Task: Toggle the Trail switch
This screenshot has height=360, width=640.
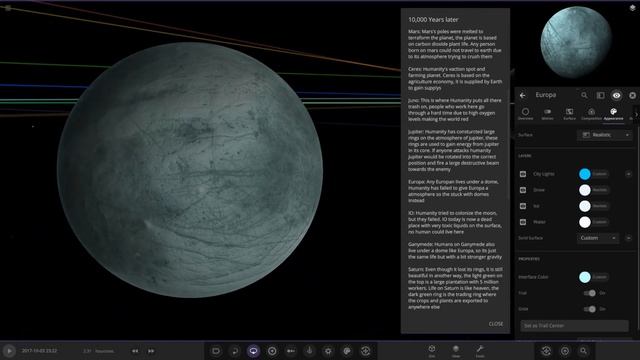Action: [589, 293]
